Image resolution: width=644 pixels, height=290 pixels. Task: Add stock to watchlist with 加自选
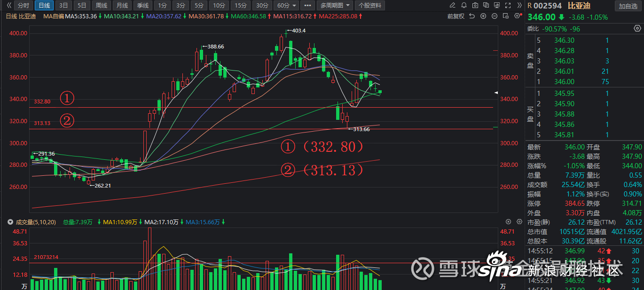(x=628, y=6)
